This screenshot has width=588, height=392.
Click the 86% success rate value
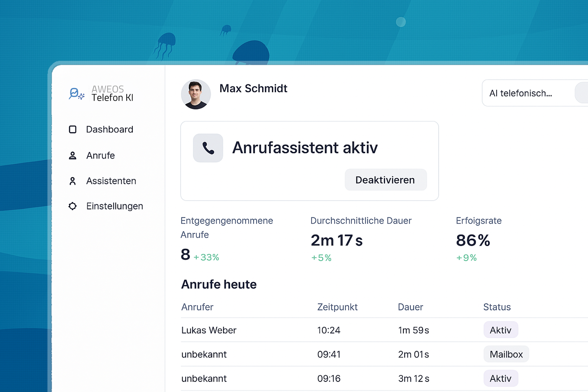point(473,241)
